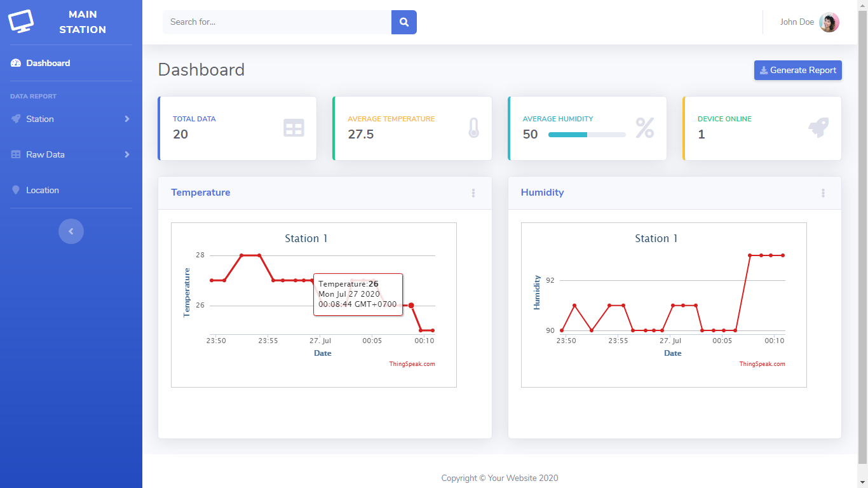The image size is (868, 488).
Task: Click the monitor logo icon in sidebar
Action: [21, 22]
